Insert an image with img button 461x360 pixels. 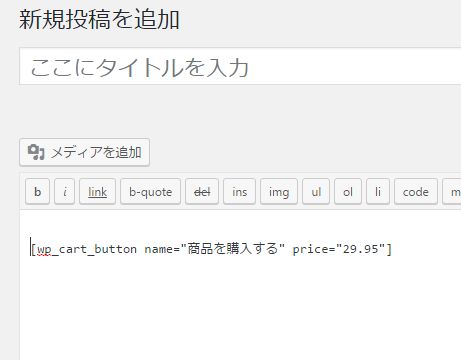point(279,191)
